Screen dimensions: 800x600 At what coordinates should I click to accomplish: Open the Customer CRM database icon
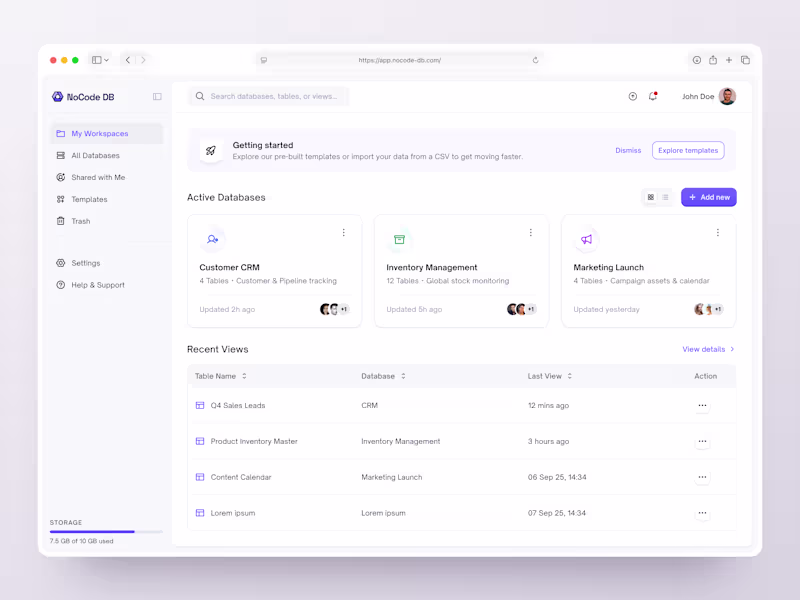pyautogui.click(x=213, y=239)
